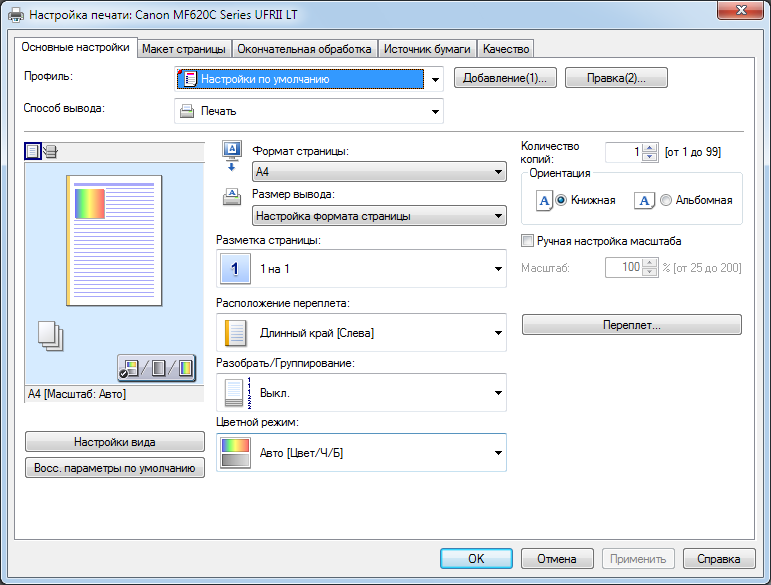Click the printer icon in title bar
771x585 pixels.
click(16, 15)
